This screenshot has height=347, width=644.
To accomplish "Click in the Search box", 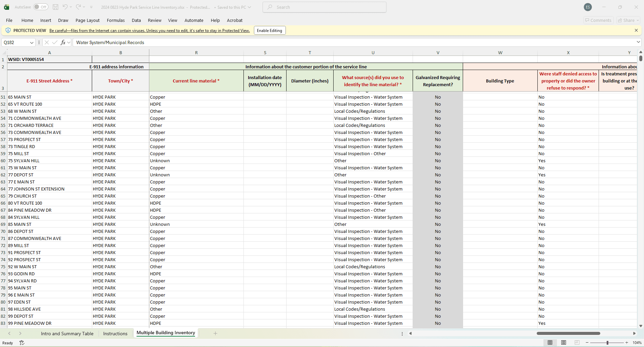I will pyautogui.click(x=325, y=7).
